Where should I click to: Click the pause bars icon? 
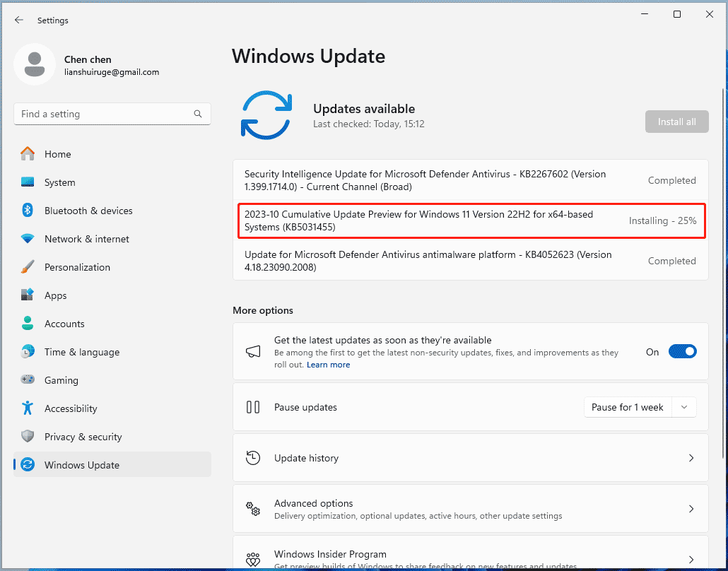click(x=253, y=407)
